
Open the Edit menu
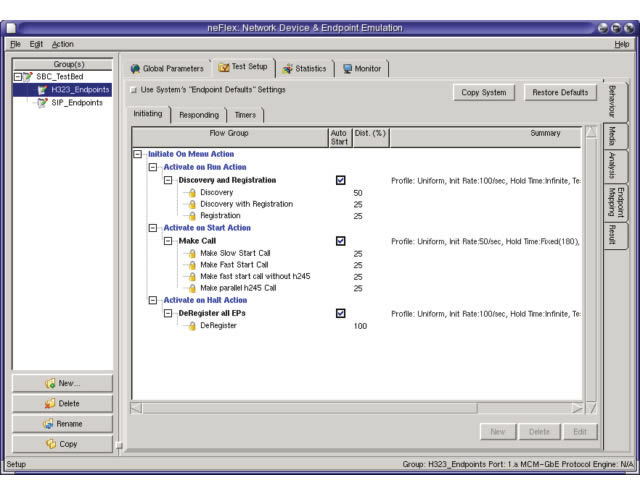coord(36,44)
